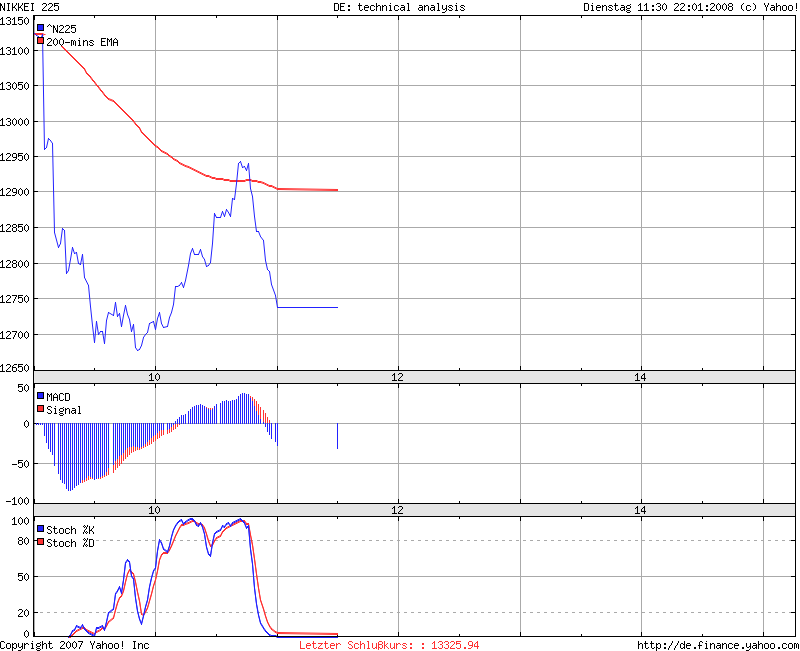
Task: Click the 'NIKKEI 225' chart title
Action: pos(30,7)
